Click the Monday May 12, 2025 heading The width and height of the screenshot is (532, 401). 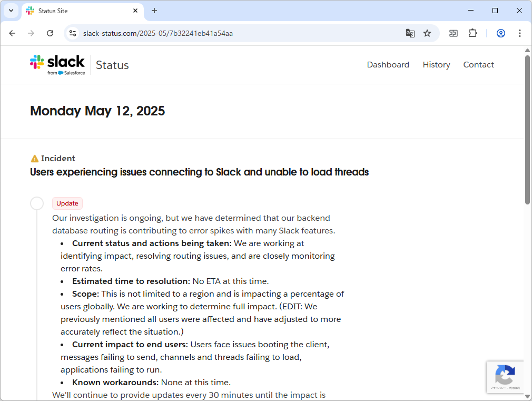pyautogui.click(x=97, y=111)
